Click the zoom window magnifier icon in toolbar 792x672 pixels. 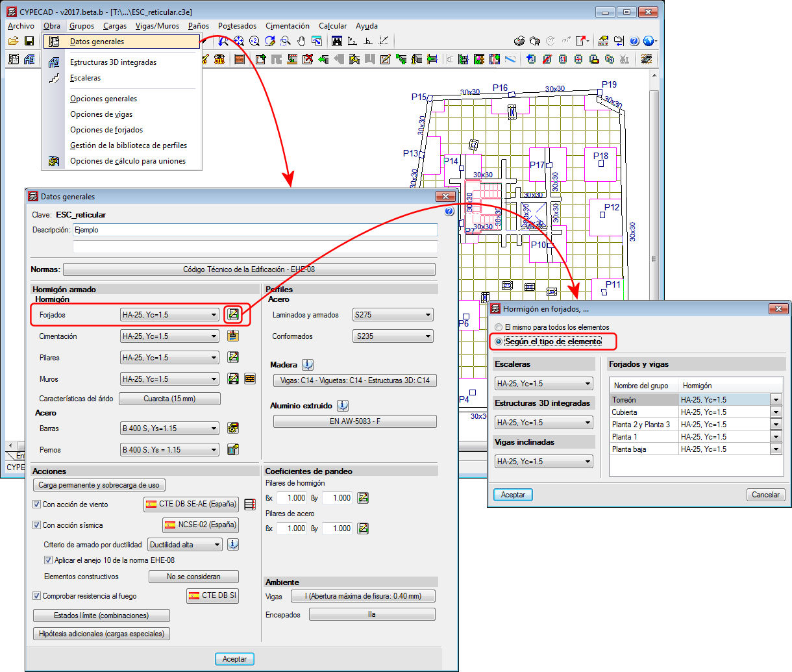(286, 41)
